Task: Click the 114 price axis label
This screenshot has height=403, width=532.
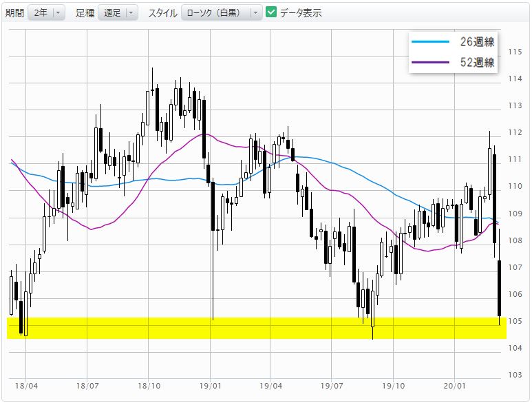Action: click(x=515, y=79)
